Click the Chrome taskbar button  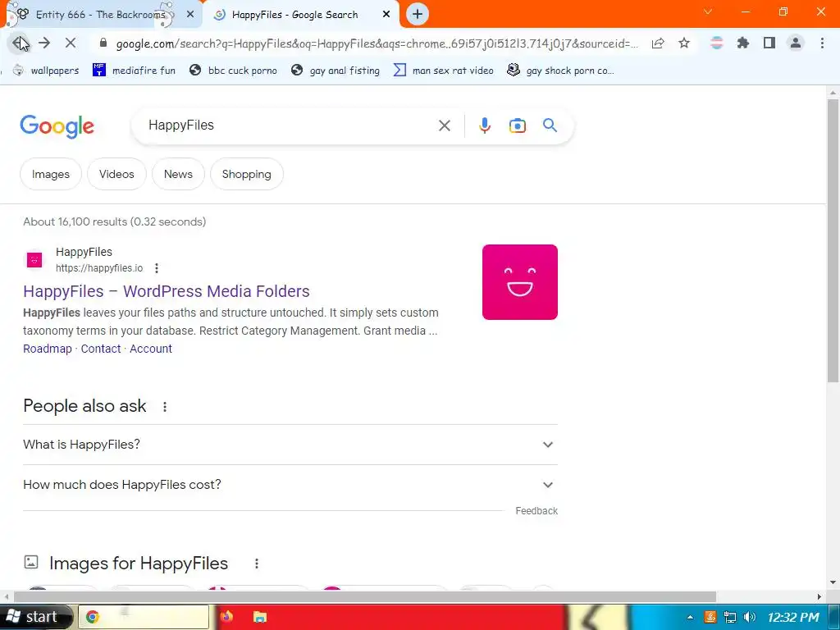click(144, 617)
